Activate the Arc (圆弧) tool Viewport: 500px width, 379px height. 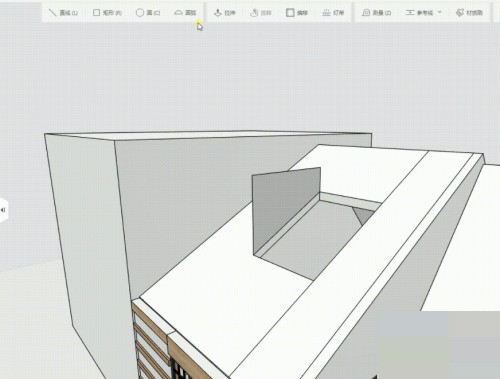coord(185,13)
